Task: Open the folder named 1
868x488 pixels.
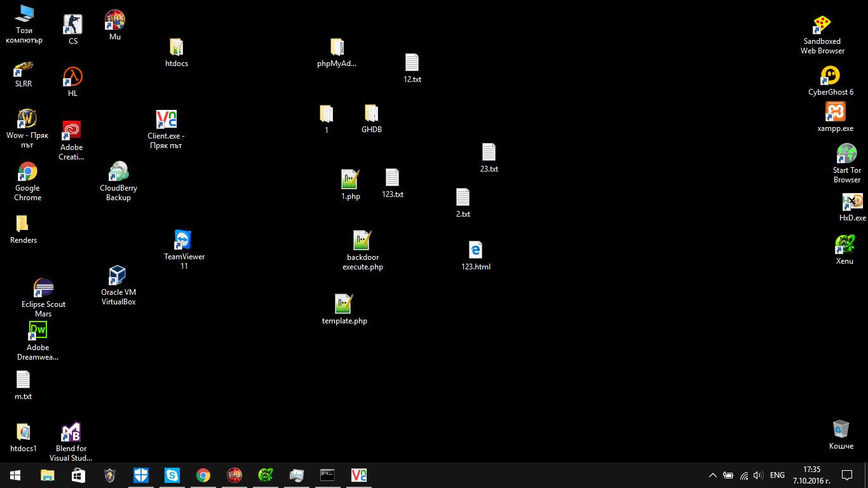Action: pos(327,119)
